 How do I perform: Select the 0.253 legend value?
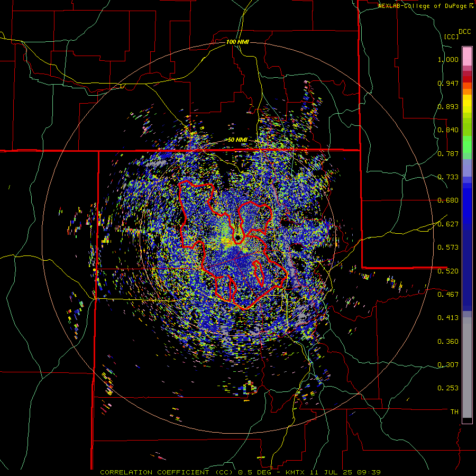(x=448, y=388)
